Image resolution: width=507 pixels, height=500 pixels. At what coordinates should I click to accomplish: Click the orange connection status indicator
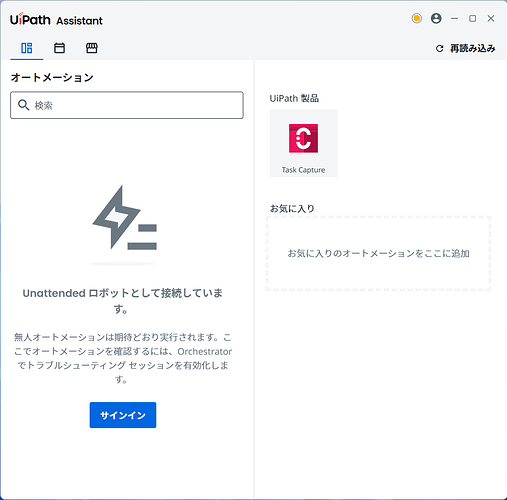pyautogui.click(x=416, y=18)
